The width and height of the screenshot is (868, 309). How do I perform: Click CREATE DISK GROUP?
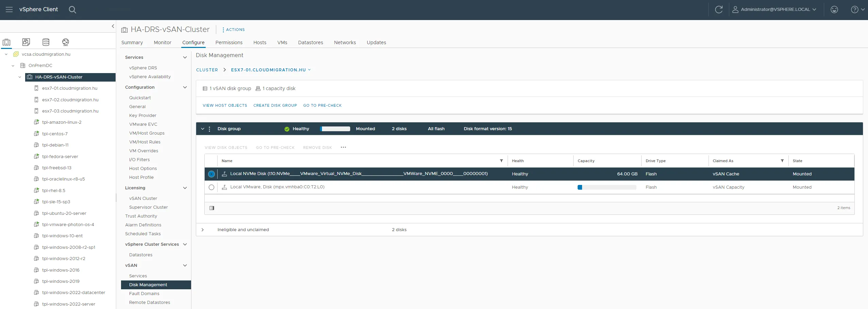click(x=275, y=105)
